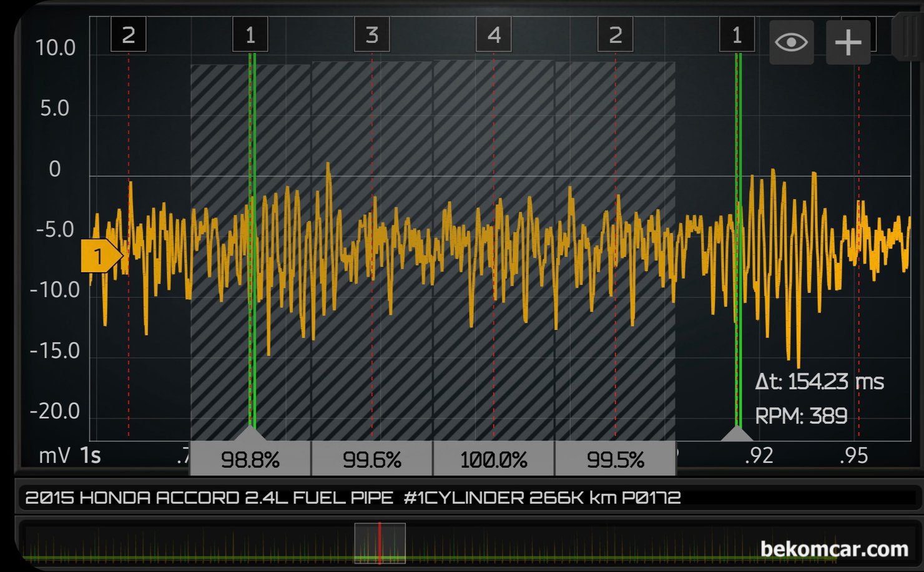Image resolution: width=924 pixels, height=572 pixels.
Task: Open the 1s timebase selector
Action: (91, 456)
